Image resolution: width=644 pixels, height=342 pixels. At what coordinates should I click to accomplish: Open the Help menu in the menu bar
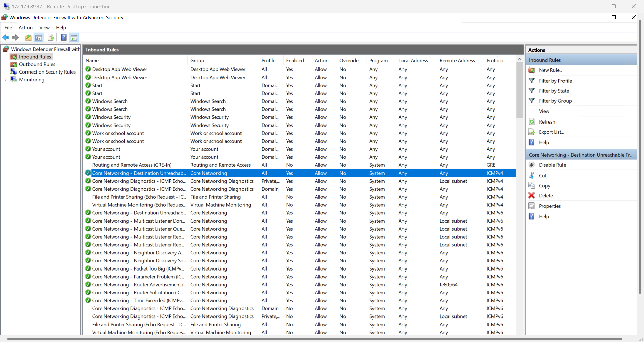61,28
